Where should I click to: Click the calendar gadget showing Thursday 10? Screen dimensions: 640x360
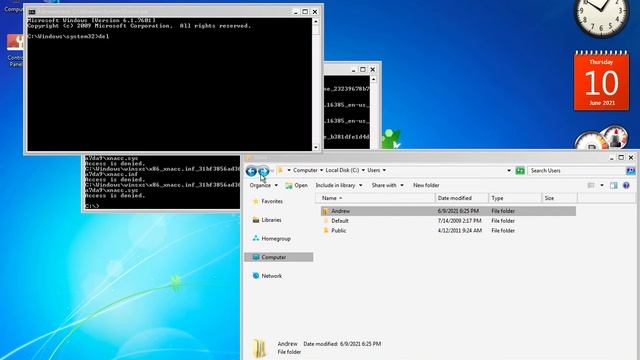point(601,80)
